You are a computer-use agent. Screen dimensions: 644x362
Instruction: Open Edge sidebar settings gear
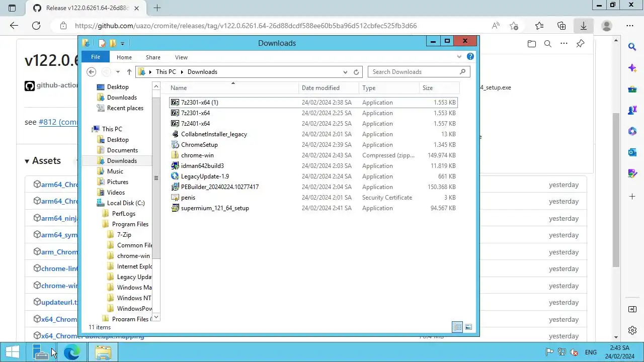point(632,330)
